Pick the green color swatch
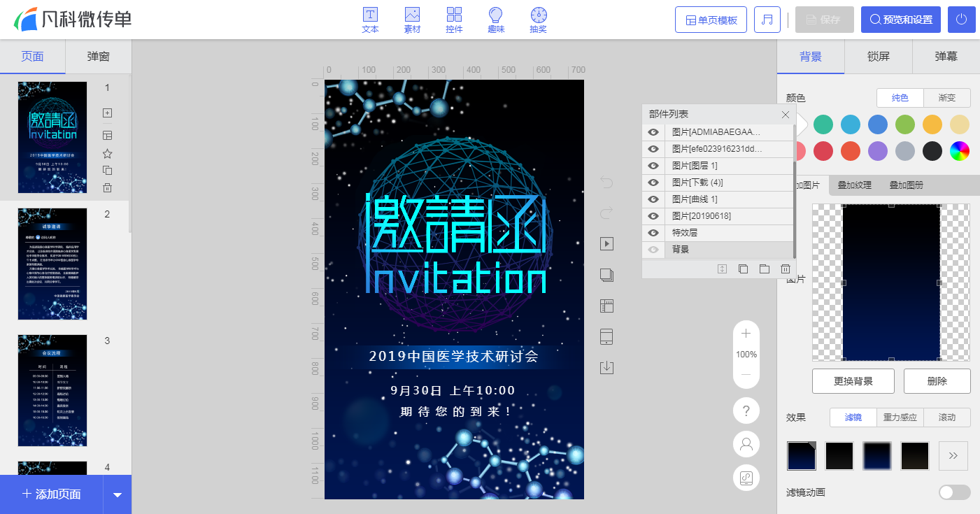The width and height of the screenshot is (980, 514). 905,124
